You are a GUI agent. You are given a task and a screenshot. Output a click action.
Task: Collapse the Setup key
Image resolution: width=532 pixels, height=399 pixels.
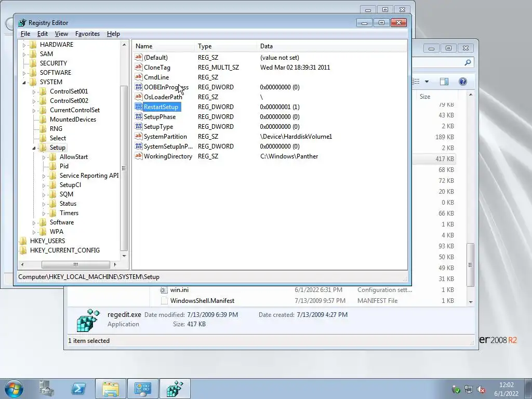(x=34, y=148)
